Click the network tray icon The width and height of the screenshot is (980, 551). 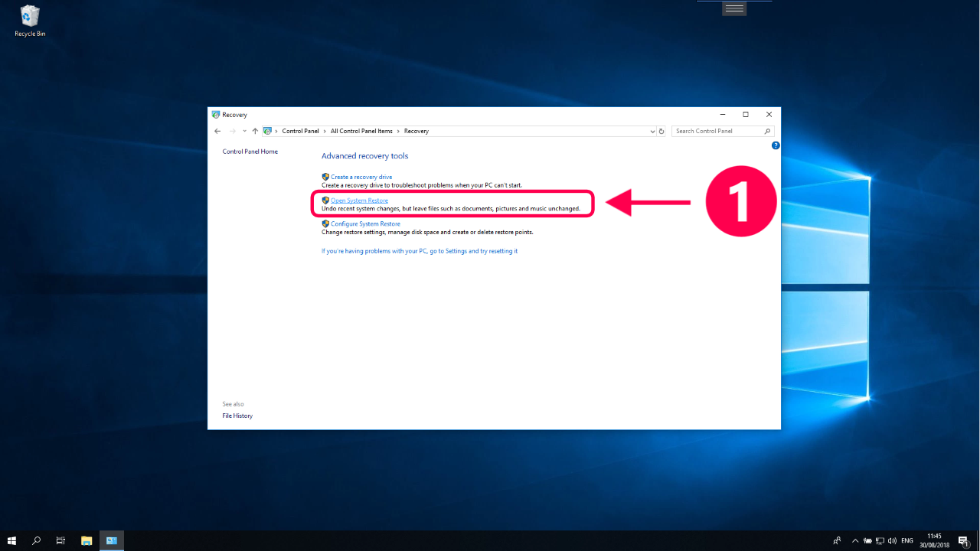click(x=880, y=540)
